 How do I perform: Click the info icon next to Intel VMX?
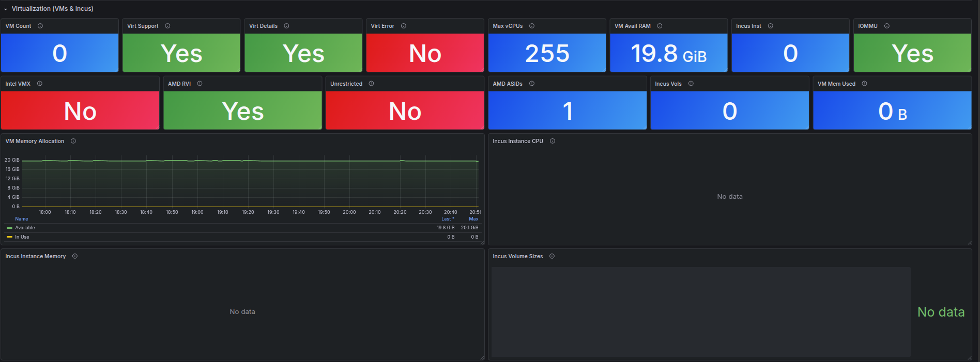coord(40,84)
